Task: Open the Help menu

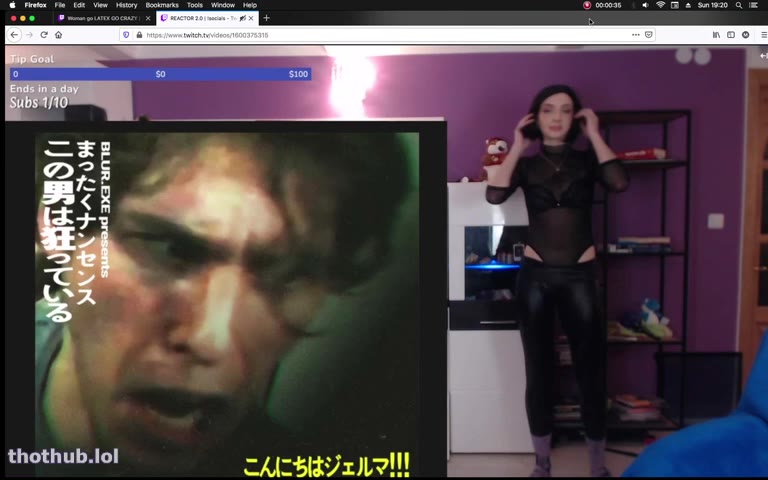Action: click(250, 5)
